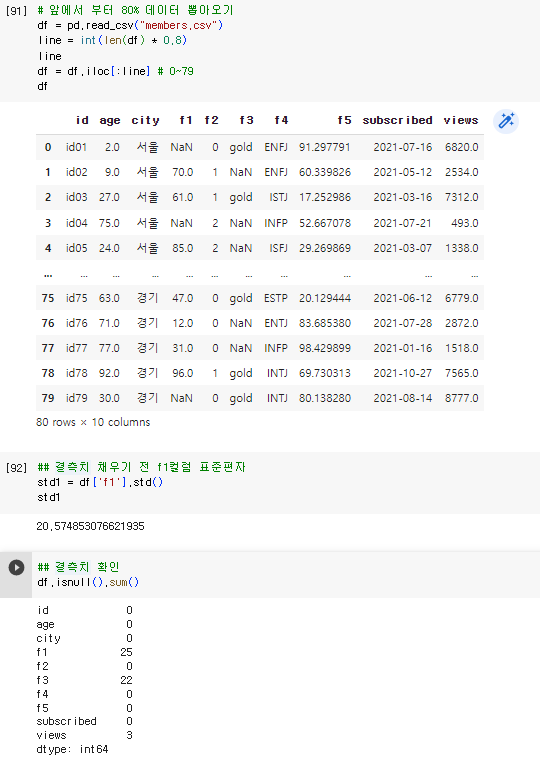Viewport: 540px width, 765px height.
Task: Select cell id02 in the table
Action: pyautogui.click(x=77, y=172)
